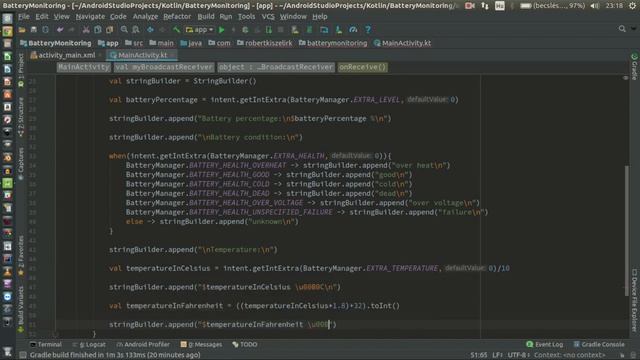Click the Help question mark icon

368,30
